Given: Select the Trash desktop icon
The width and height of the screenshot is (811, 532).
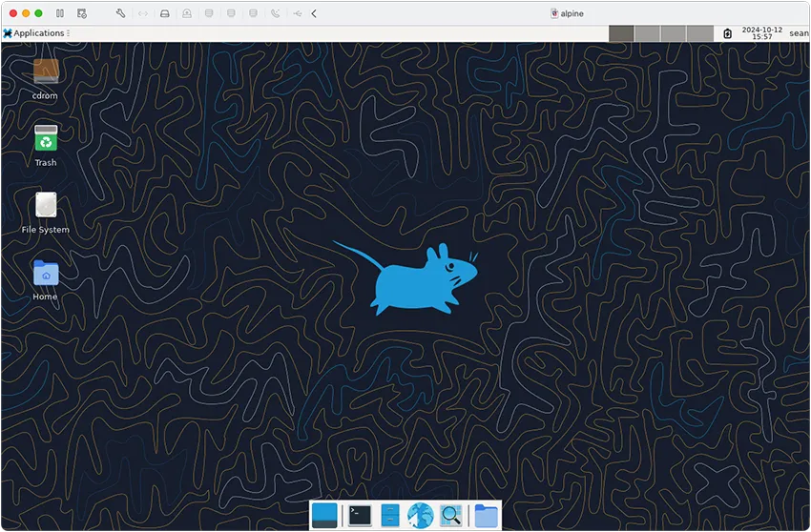Looking at the screenshot, I should (x=46, y=146).
